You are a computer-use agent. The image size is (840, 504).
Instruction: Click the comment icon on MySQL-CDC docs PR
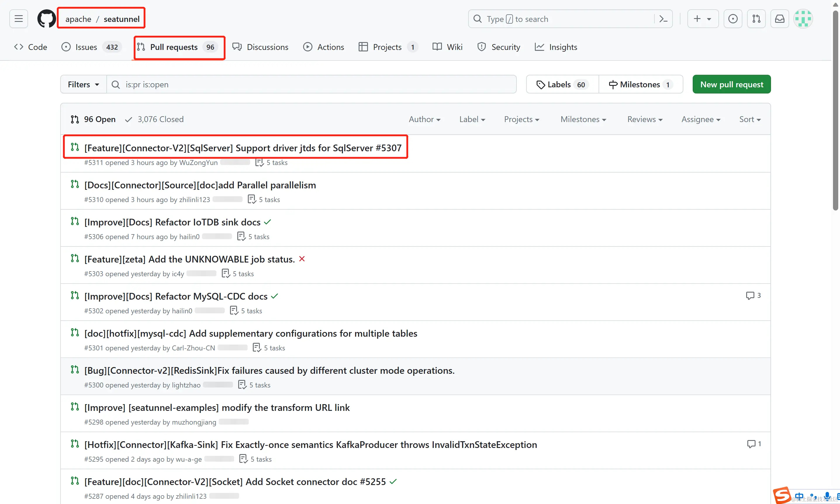(x=750, y=296)
